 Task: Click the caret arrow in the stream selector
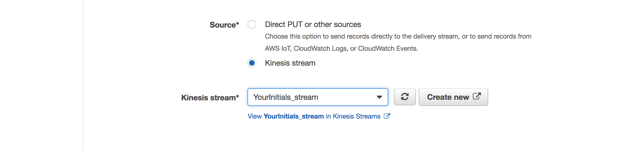coord(379,97)
